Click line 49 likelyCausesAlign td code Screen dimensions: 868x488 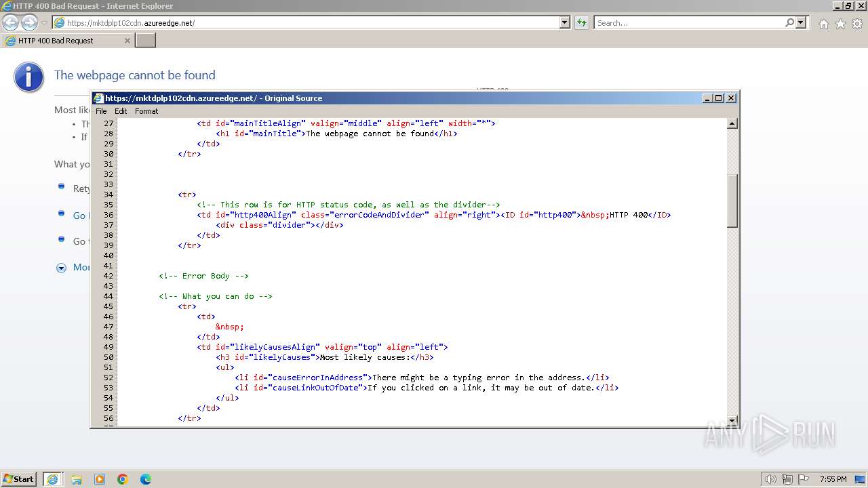[322, 347]
